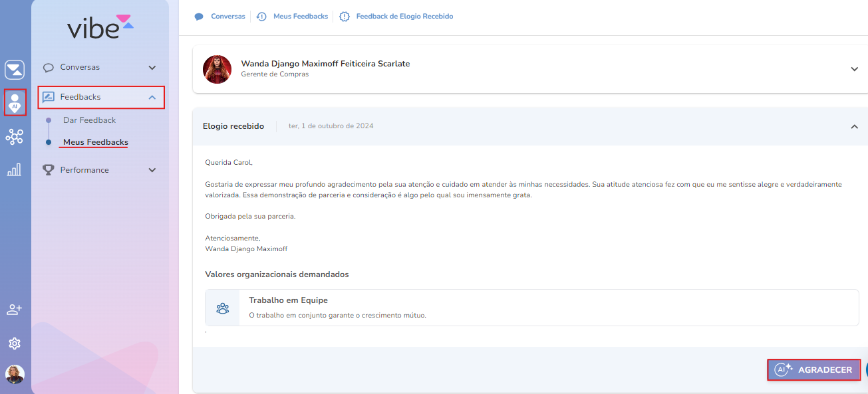Click the Trabalho em Equipe value title
The width and height of the screenshot is (868, 394).
tap(288, 300)
